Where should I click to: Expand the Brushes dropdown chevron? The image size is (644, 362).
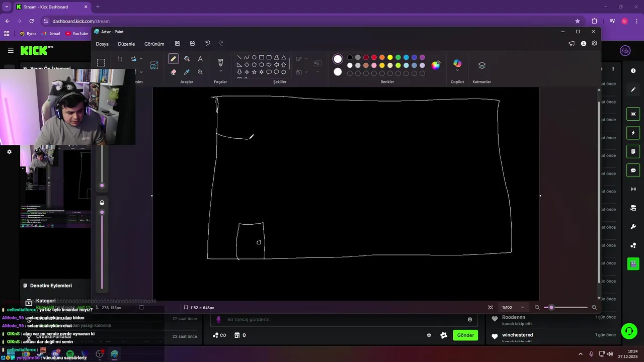[x=220, y=72]
